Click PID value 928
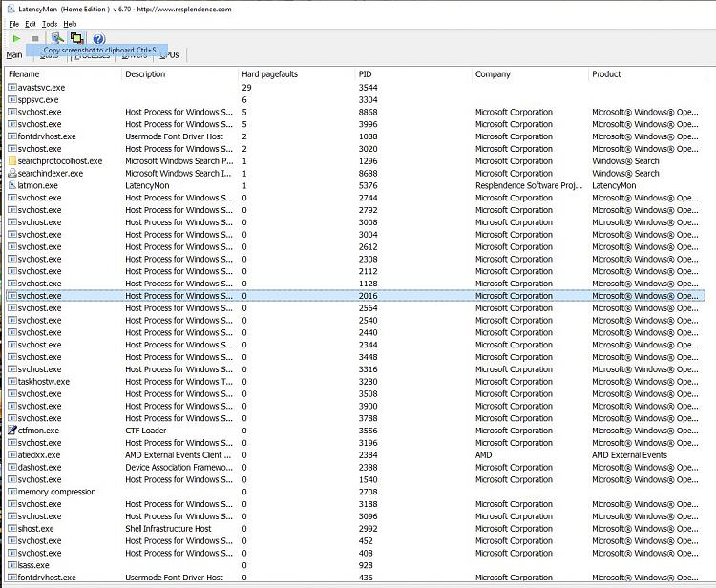Image resolution: width=716 pixels, height=588 pixels. click(x=366, y=565)
